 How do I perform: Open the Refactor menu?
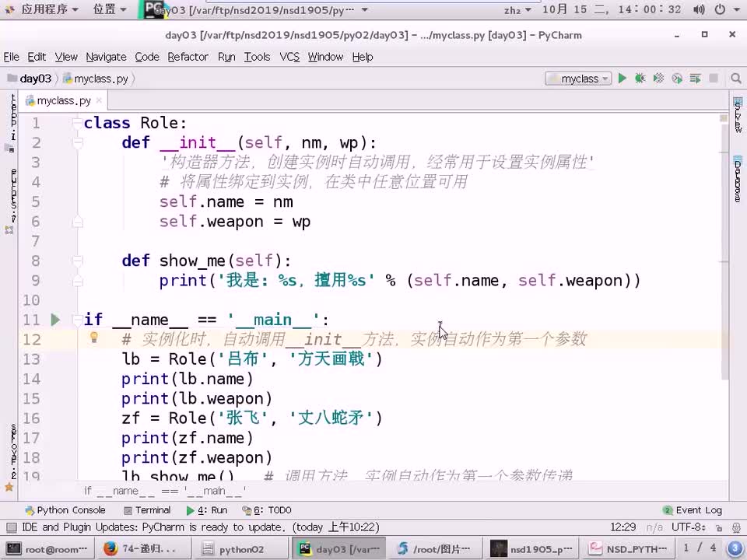(x=188, y=57)
